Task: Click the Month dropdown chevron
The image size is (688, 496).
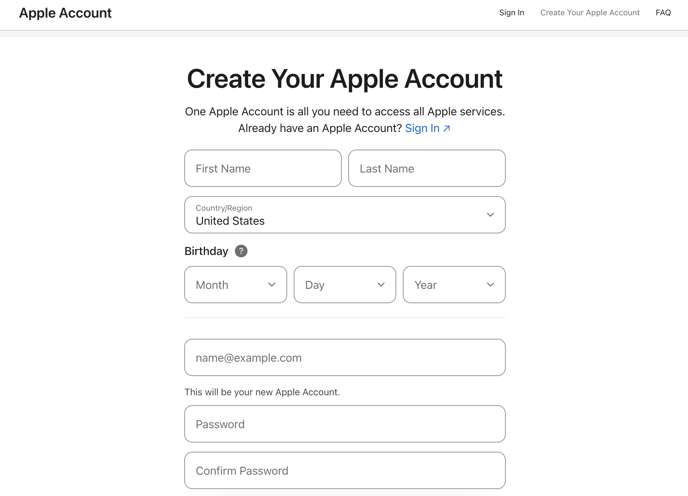Action: (x=272, y=284)
